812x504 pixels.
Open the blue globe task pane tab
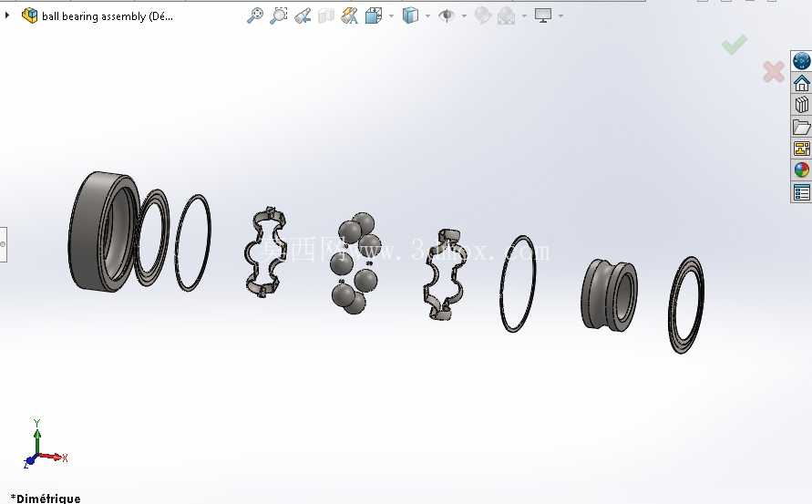click(x=801, y=61)
